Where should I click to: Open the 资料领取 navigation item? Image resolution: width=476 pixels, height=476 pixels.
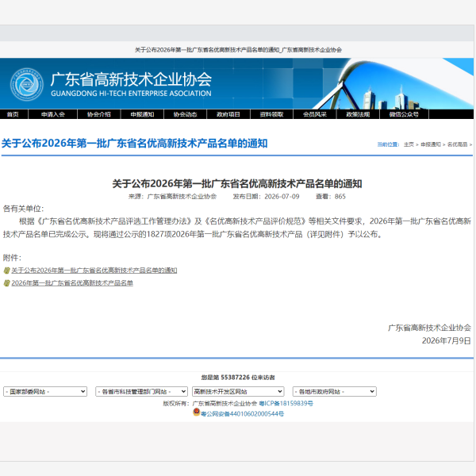[271, 114]
